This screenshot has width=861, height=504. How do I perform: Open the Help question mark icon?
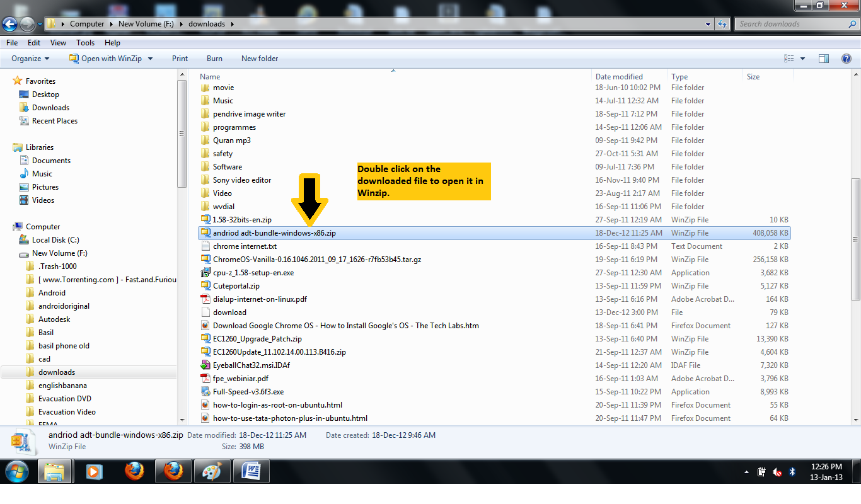(x=847, y=59)
